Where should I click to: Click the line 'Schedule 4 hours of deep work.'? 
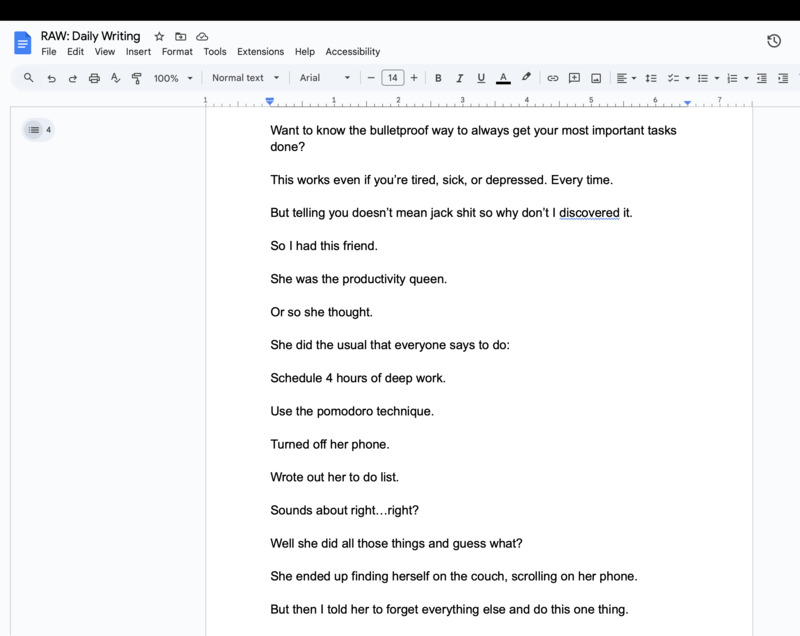(358, 378)
